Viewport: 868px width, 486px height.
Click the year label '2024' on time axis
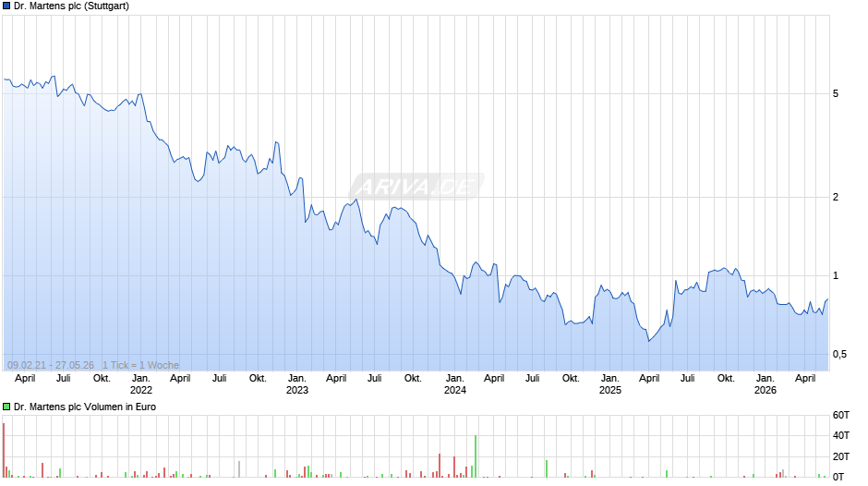point(455,390)
